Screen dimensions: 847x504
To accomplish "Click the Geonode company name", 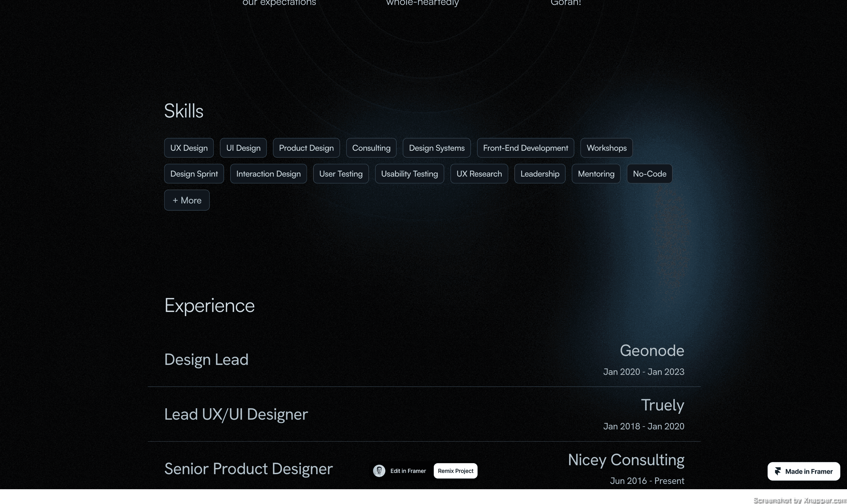I will click(652, 350).
